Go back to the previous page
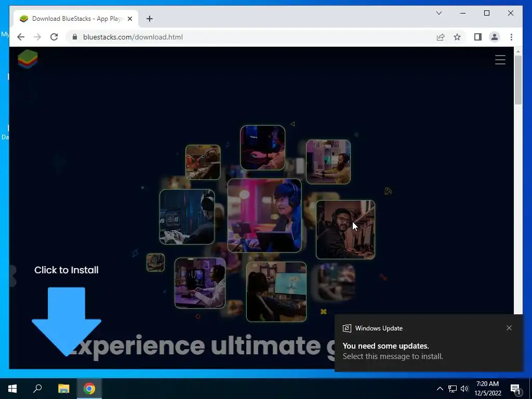Viewport: 532px width, 399px height. pos(21,37)
